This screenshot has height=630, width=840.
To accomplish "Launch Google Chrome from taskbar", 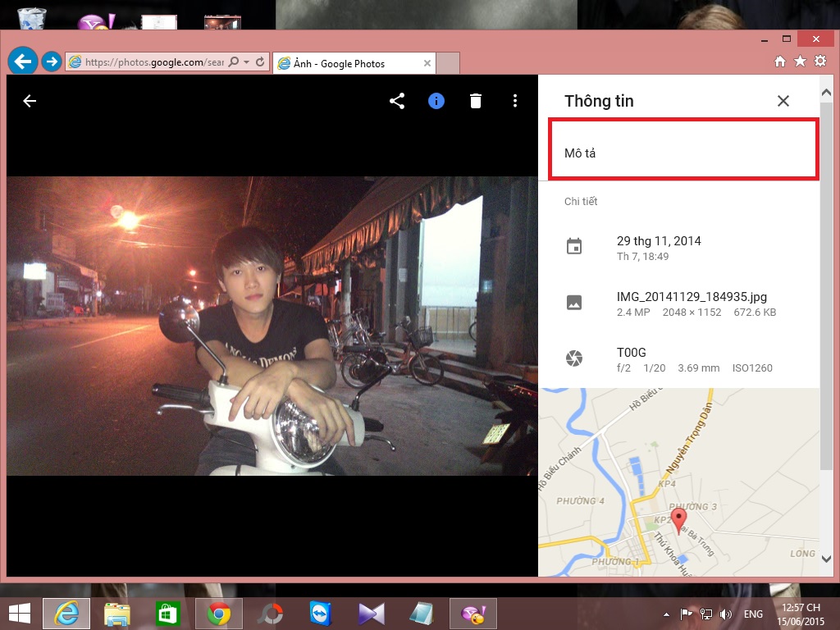I will click(218, 614).
